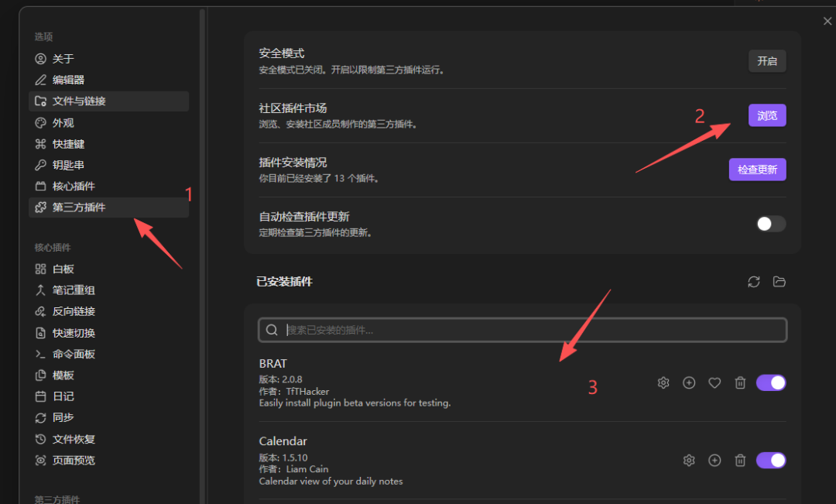
Task: Disable the BRAT plugin toggle
Action: (x=771, y=383)
